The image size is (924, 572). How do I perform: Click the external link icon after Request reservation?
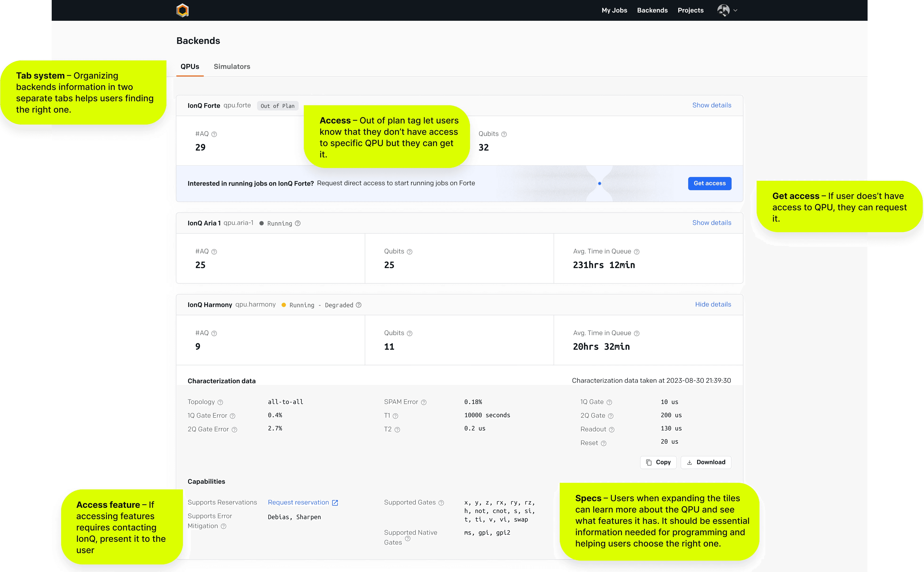click(x=335, y=503)
